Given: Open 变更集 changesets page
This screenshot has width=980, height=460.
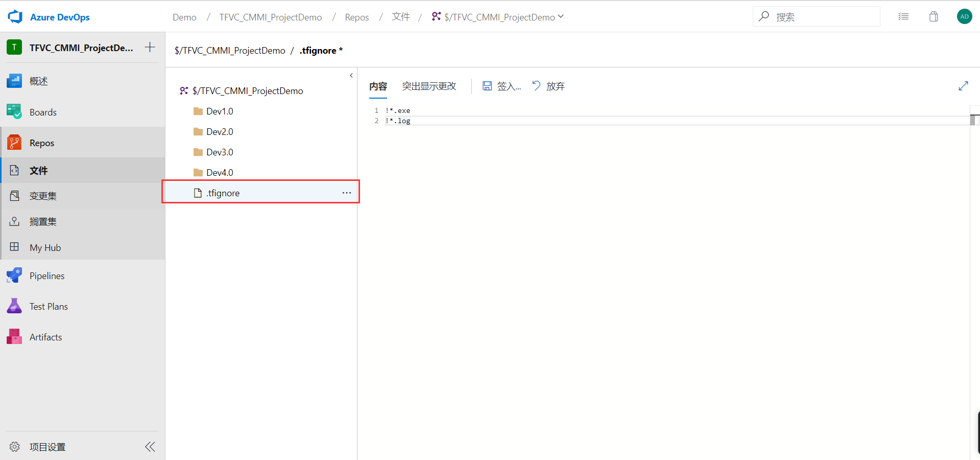Looking at the screenshot, I should click(x=82, y=196).
